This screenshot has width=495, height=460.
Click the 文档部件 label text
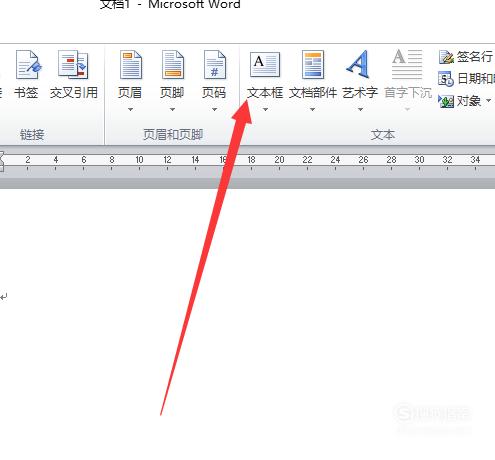click(x=313, y=93)
